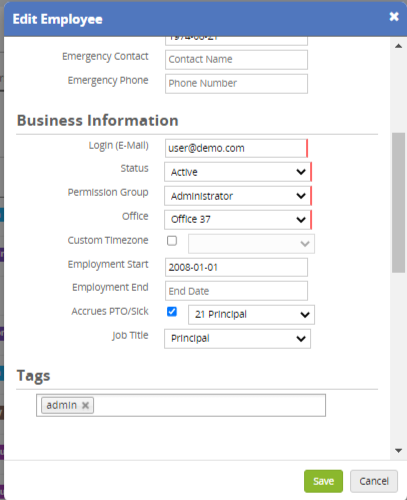Click the Emergency Contact name field

coord(236,60)
